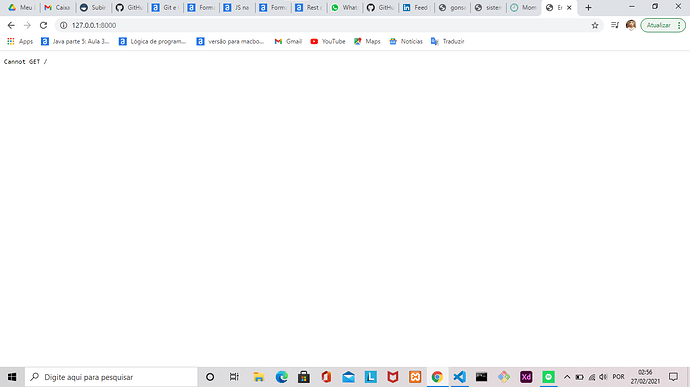
Task: Focus the Windows taskbar search box
Action: (111, 377)
